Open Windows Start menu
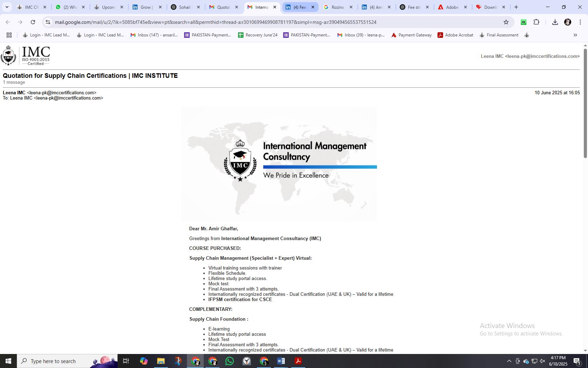This screenshot has width=588, height=368. point(8,361)
